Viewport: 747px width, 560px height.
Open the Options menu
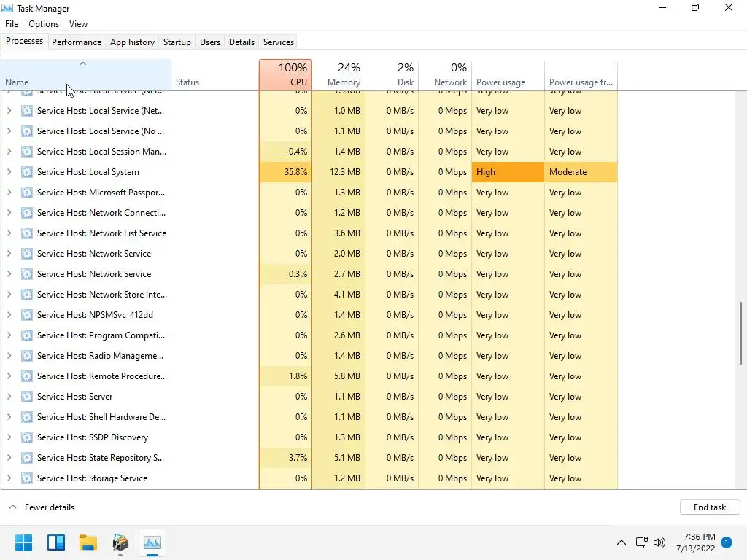[44, 24]
